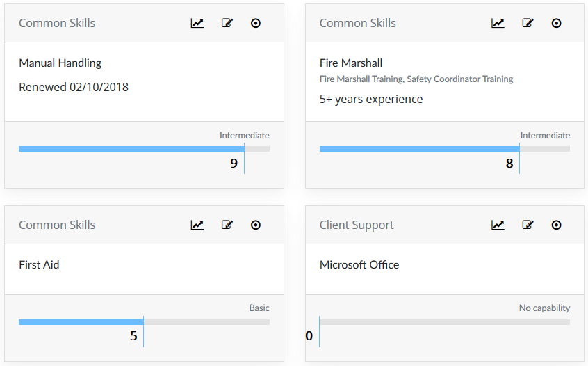
Task: Edit the Manual Handling skill card
Action: pos(227,23)
